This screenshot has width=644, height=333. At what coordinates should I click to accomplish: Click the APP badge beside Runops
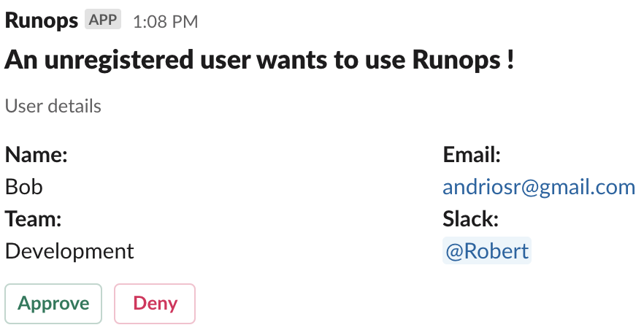pyautogui.click(x=103, y=20)
